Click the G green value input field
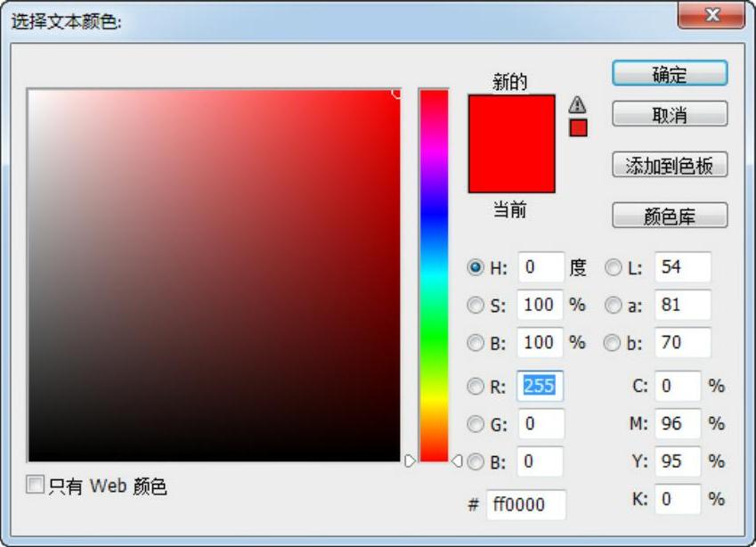Image resolution: width=756 pixels, height=547 pixels. point(541,424)
